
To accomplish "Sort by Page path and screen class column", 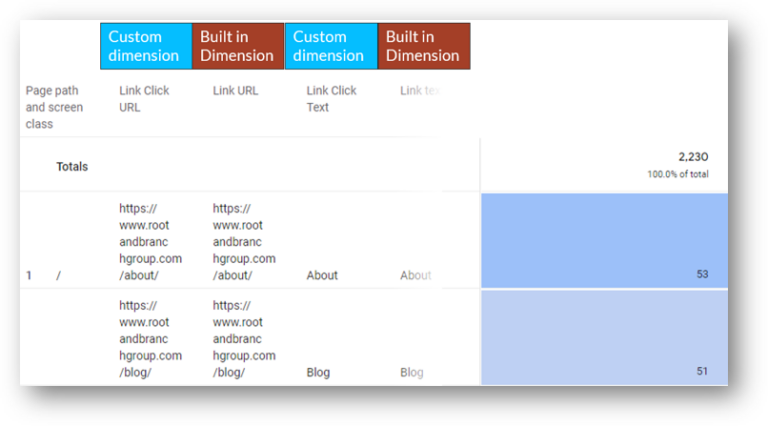I will 54,107.
